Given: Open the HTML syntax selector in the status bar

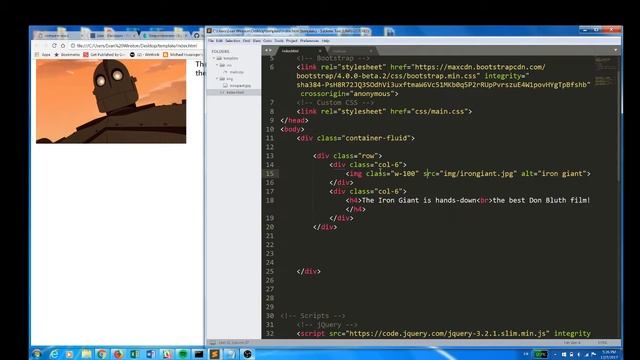Looking at the screenshot, I should click(602, 343).
